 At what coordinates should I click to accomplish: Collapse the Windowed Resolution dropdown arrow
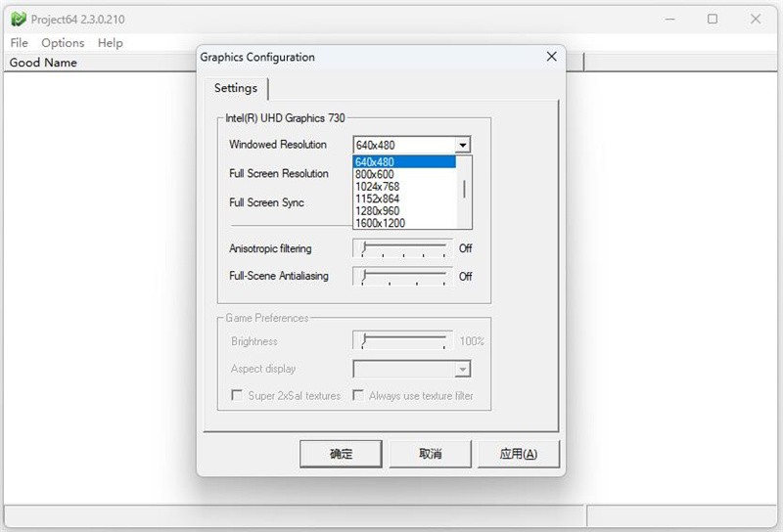462,146
